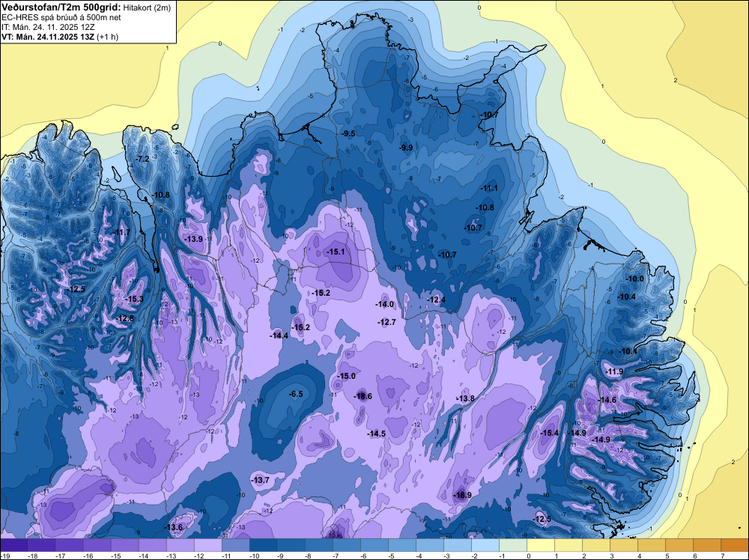
Task: Click the "(+1 h)" forecast offset text
Action: [107, 37]
